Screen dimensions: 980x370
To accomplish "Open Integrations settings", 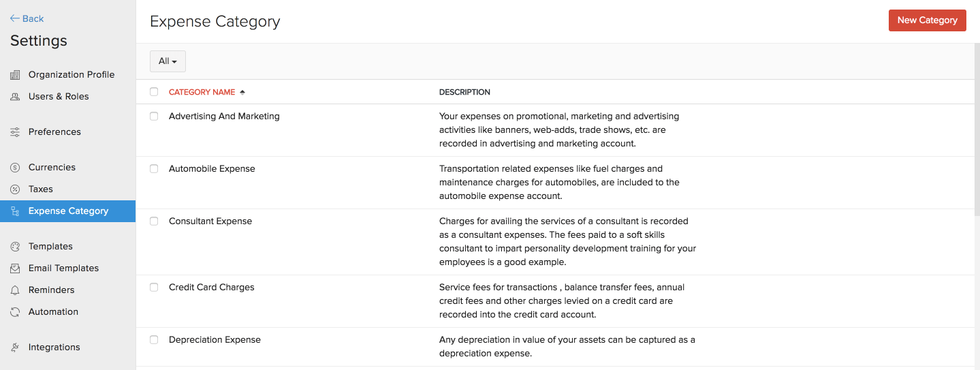I will tap(54, 348).
